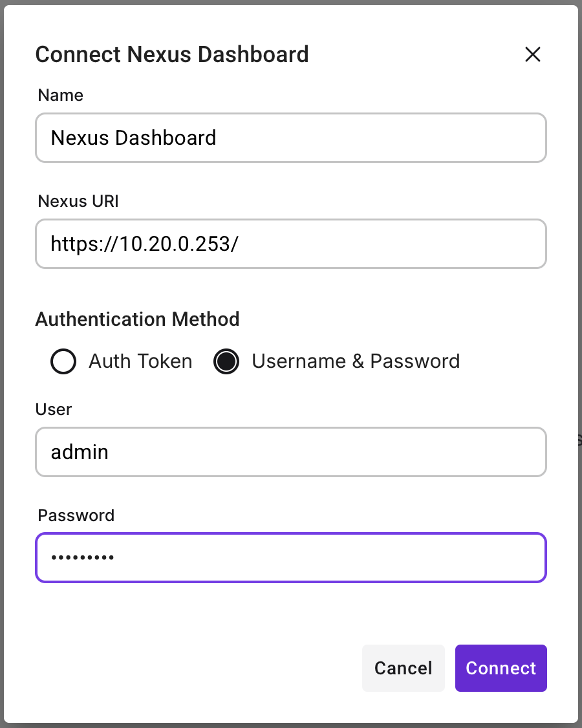
Task: Choose the Username & Password radio option
Action: pyautogui.click(x=226, y=361)
